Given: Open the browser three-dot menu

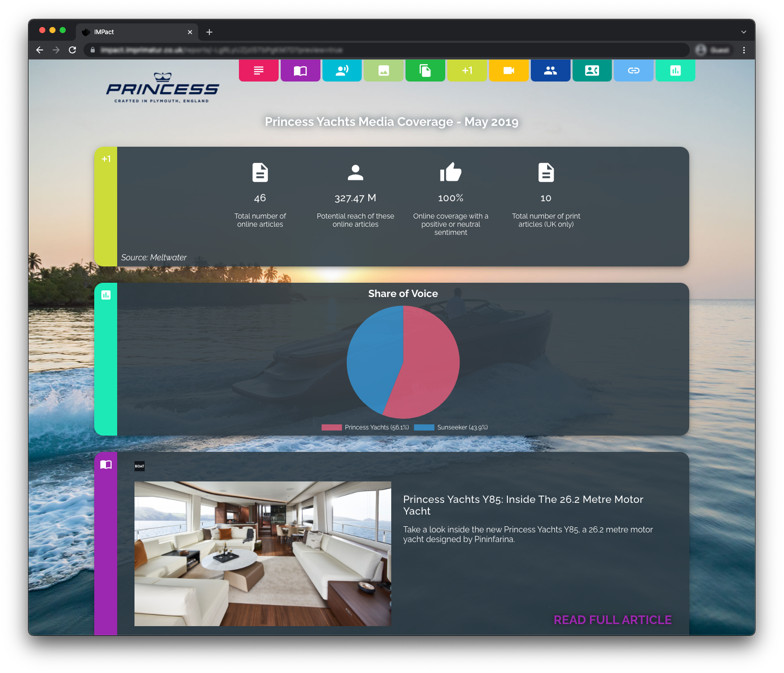Looking at the screenshot, I should pos(744,50).
